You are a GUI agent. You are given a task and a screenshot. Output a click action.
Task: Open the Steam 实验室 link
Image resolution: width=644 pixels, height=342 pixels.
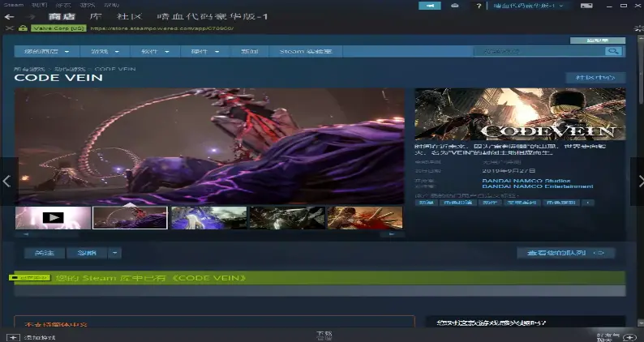click(306, 51)
